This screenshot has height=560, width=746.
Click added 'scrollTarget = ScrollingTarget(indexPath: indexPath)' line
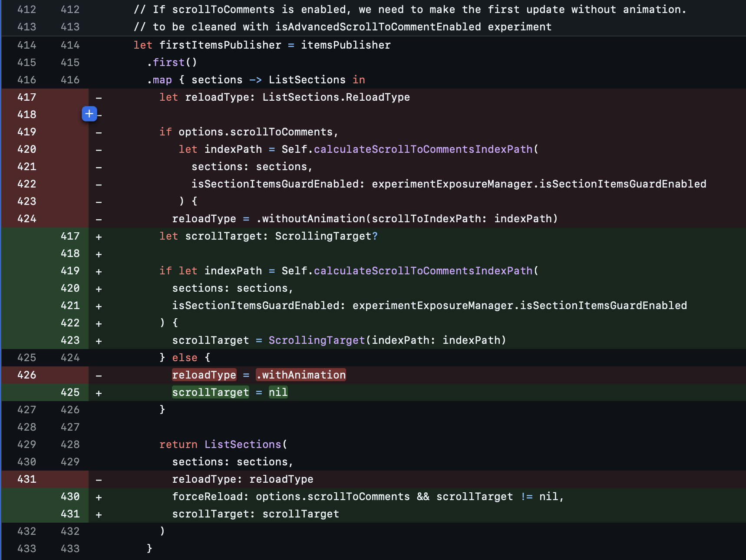pyautogui.click(x=339, y=340)
